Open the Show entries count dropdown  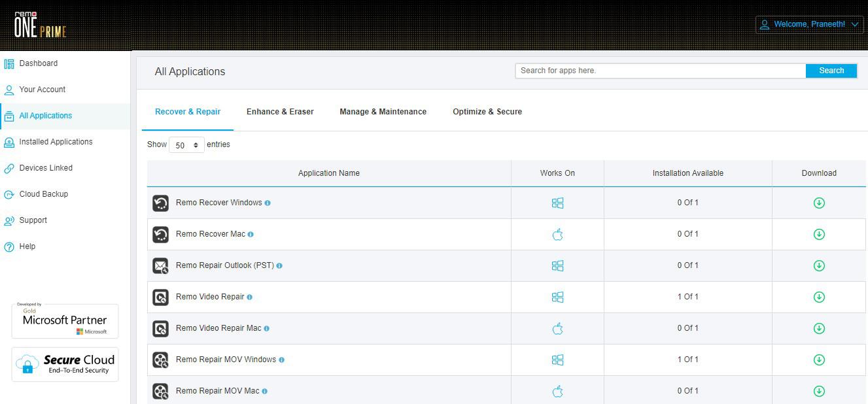(x=186, y=145)
